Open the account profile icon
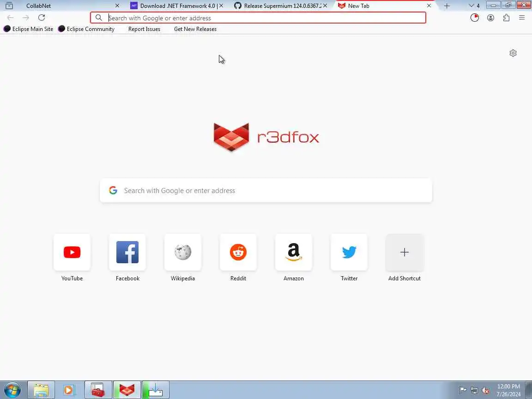532x399 pixels. tap(490, 18)
